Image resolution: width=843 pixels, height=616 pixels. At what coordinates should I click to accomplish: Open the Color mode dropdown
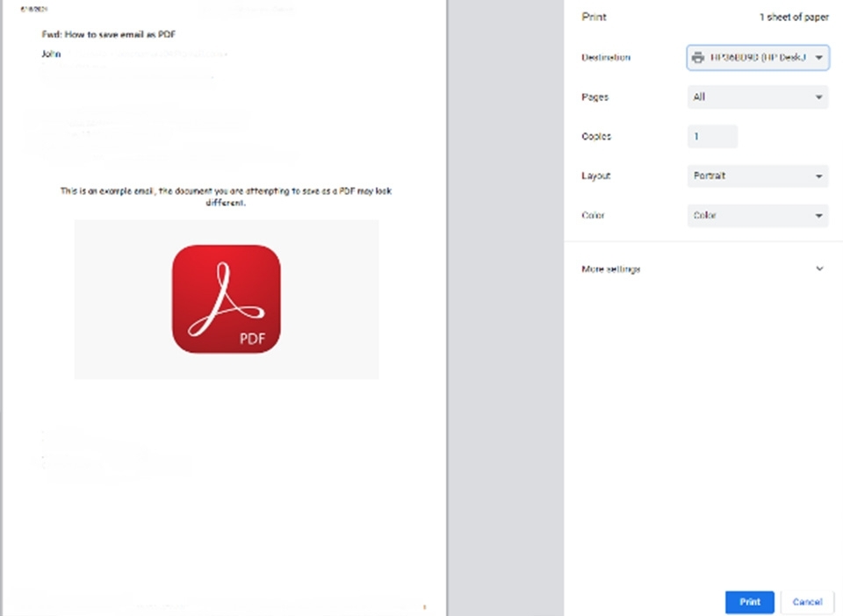click(x=757, y=216)
